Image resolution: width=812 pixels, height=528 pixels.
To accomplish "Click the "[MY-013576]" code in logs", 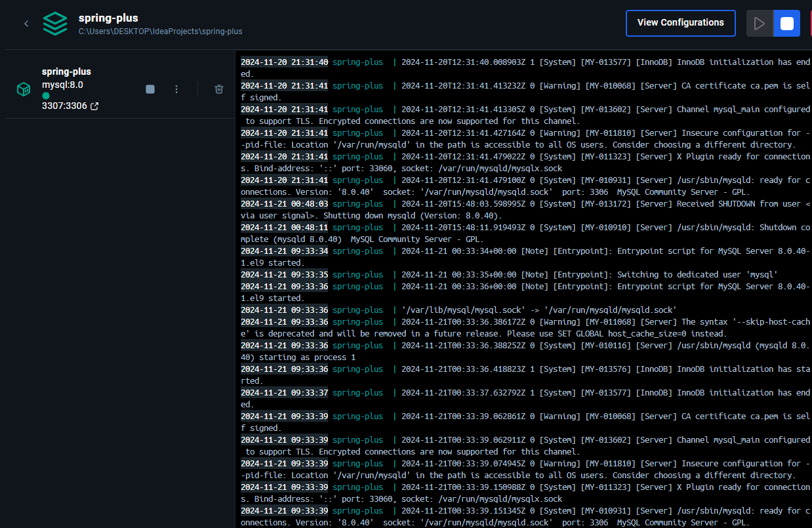I will point(607,369).
